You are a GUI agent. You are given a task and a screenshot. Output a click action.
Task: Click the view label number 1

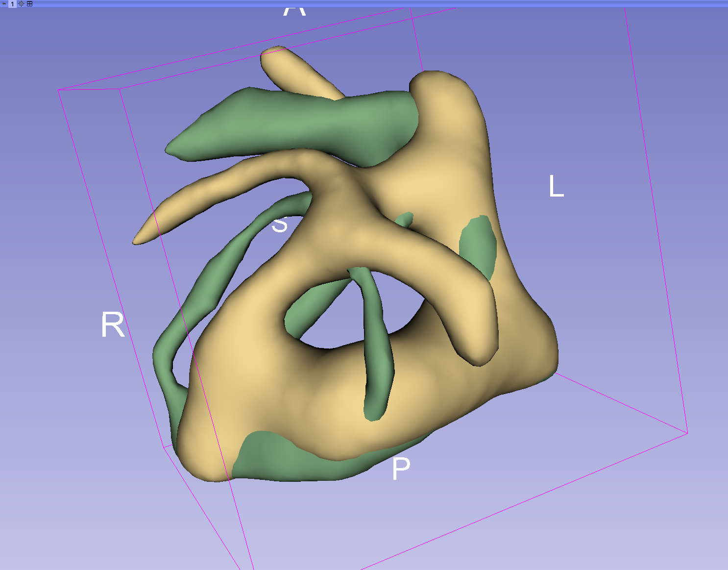tap(12, 3)
